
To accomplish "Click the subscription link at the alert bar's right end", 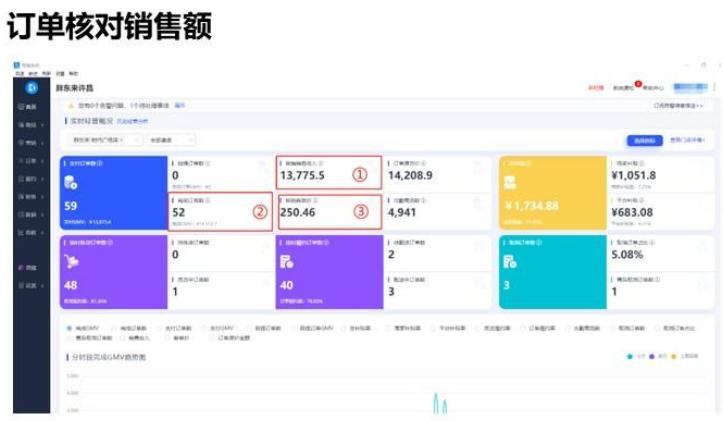I will [678, 106].
